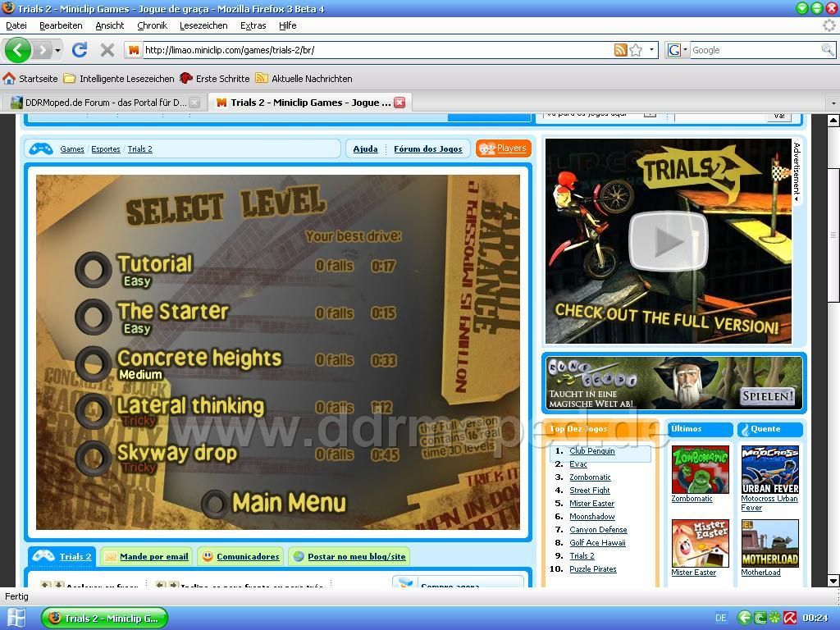The image size is (840, 630).
Task: Click the DE language indicator in the tray
Action: pyautogui.click(x=721, y=619)
